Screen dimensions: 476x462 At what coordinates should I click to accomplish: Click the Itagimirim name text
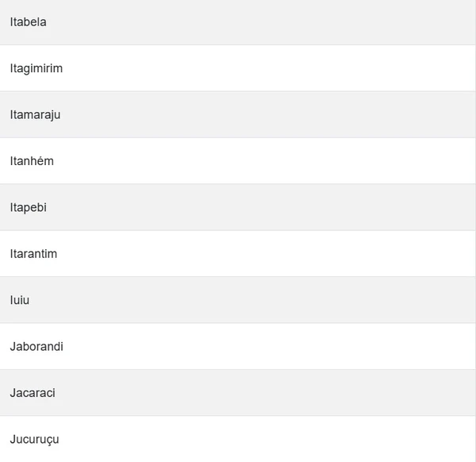pyautogui.click(x=36, y=68)
